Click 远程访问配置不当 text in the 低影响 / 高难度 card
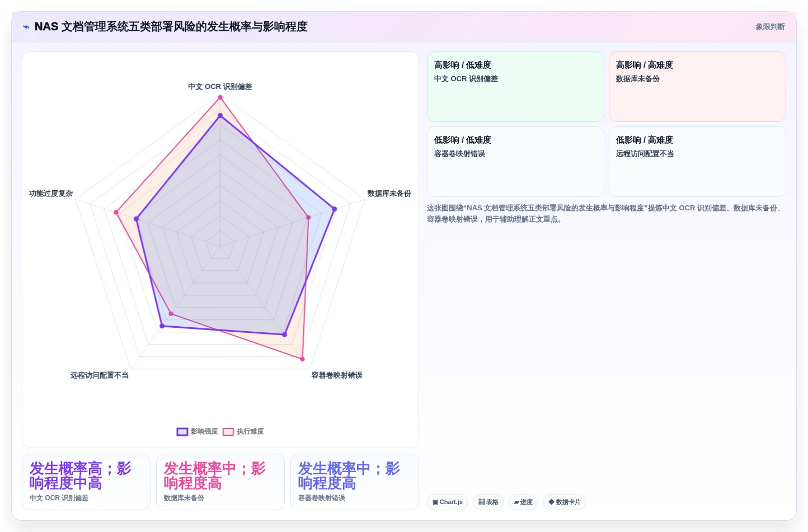 coord(645,154)
